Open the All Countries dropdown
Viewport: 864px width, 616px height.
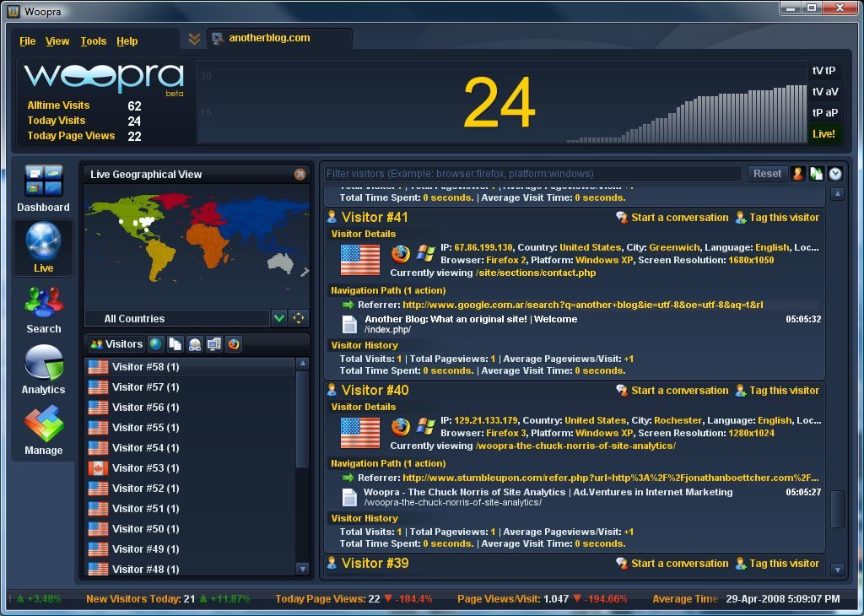pyautogui.click(x=177, y=318)
